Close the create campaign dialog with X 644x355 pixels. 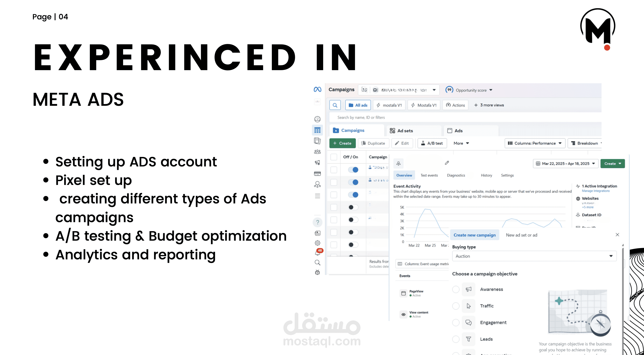point(618,235)
